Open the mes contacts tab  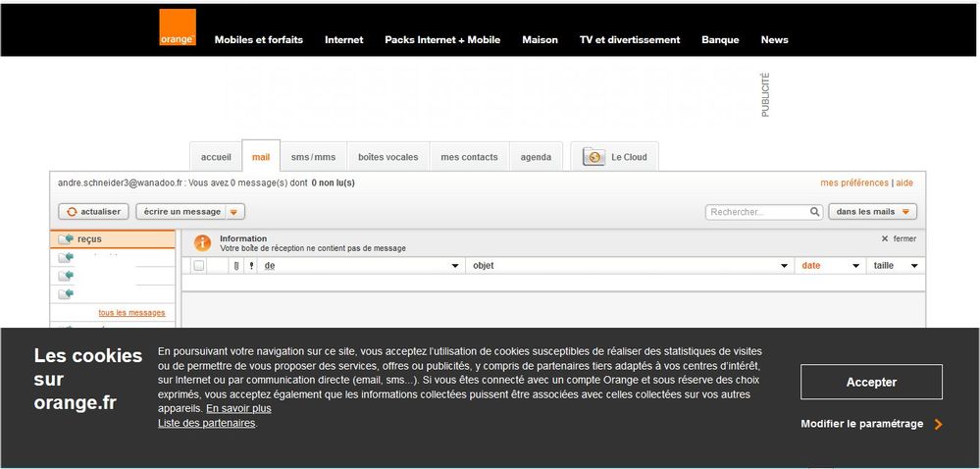pyautogui.click(x=469, y=157)
